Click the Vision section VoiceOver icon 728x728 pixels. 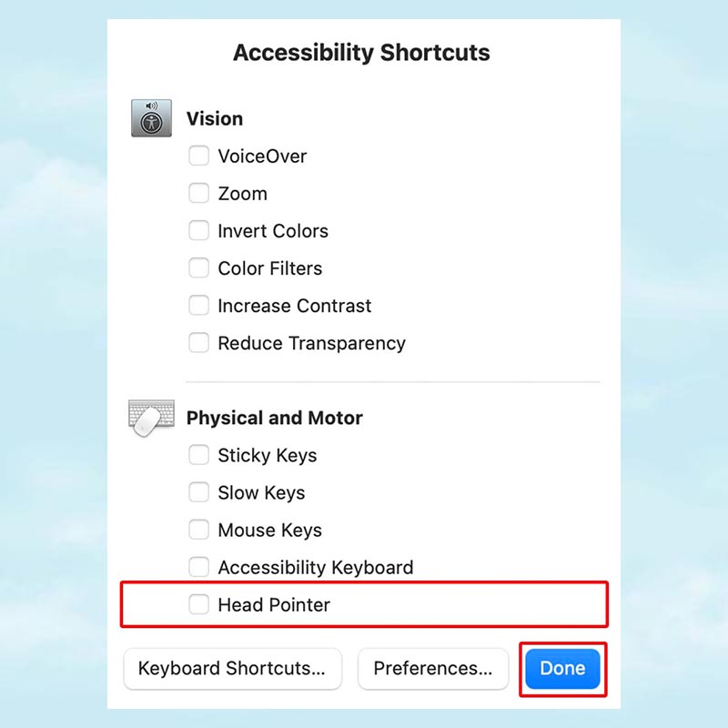coord(151,117)
